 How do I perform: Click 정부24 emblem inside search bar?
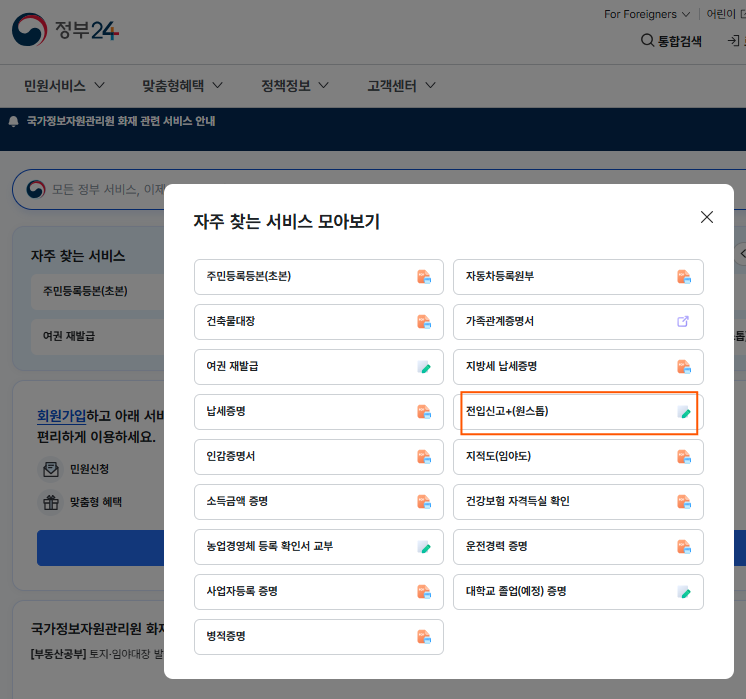click(x=36, y=189)
